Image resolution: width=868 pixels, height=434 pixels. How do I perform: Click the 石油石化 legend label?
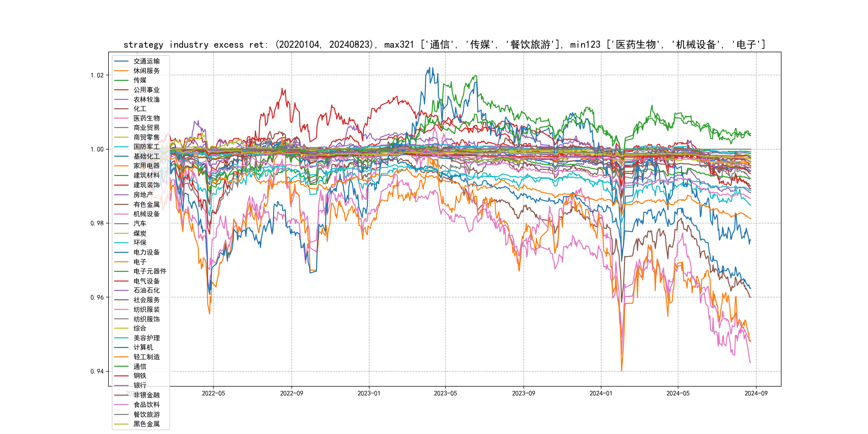coord(146,290)
